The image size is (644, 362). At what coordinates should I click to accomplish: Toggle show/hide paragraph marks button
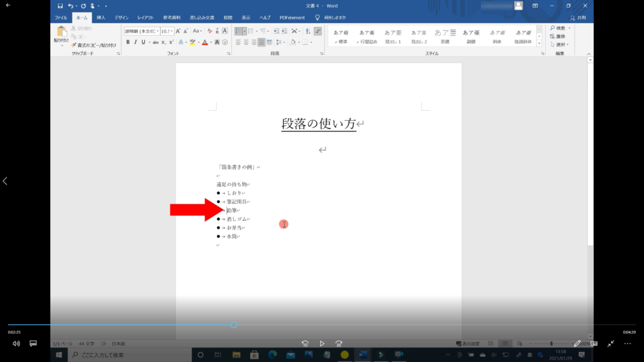pos(318,30)
